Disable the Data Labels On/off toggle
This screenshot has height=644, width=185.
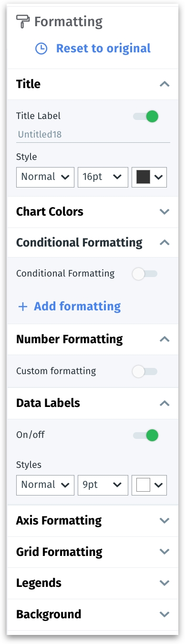(x=145, y=435)
